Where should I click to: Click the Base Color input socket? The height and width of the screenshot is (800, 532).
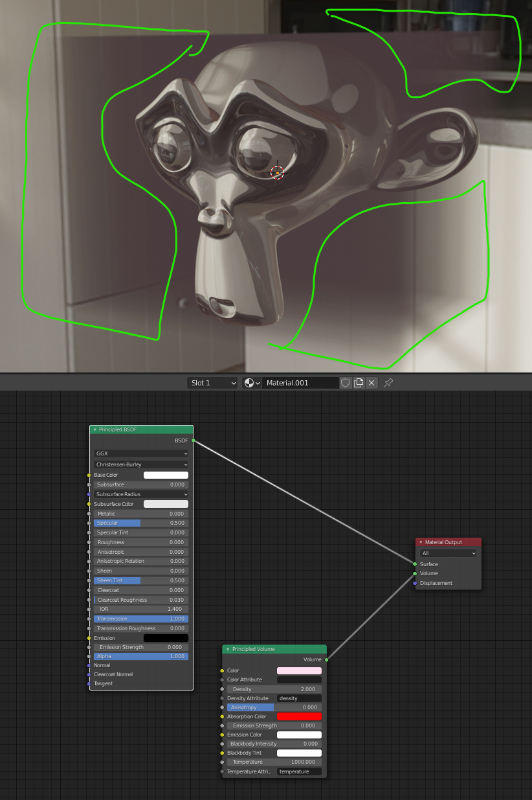pos(89,475)
